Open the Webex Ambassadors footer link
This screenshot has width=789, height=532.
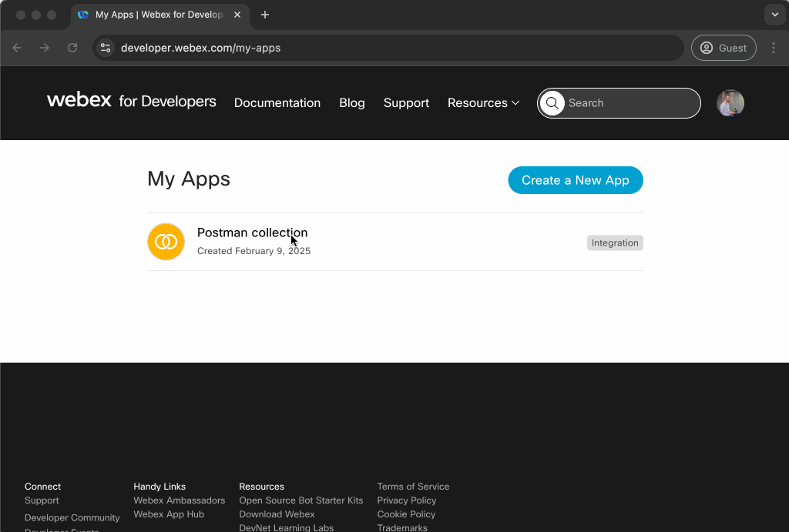[179, 500]
